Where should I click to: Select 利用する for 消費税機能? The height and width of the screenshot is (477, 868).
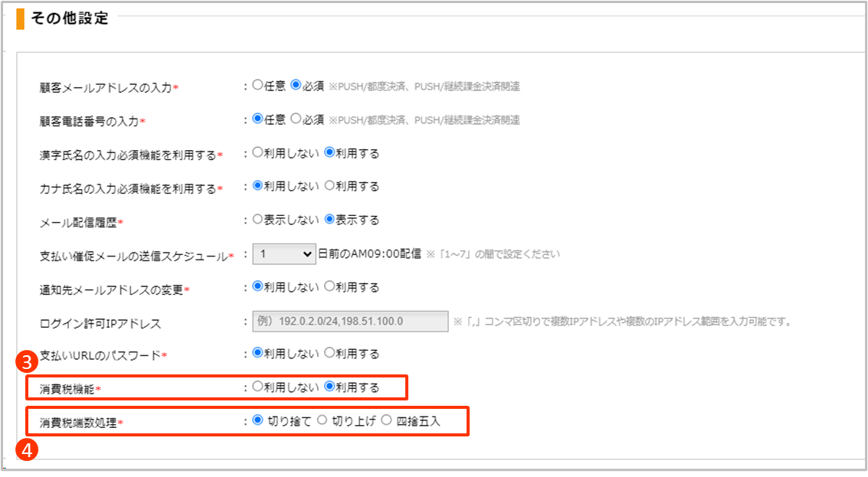pos(329,387)
